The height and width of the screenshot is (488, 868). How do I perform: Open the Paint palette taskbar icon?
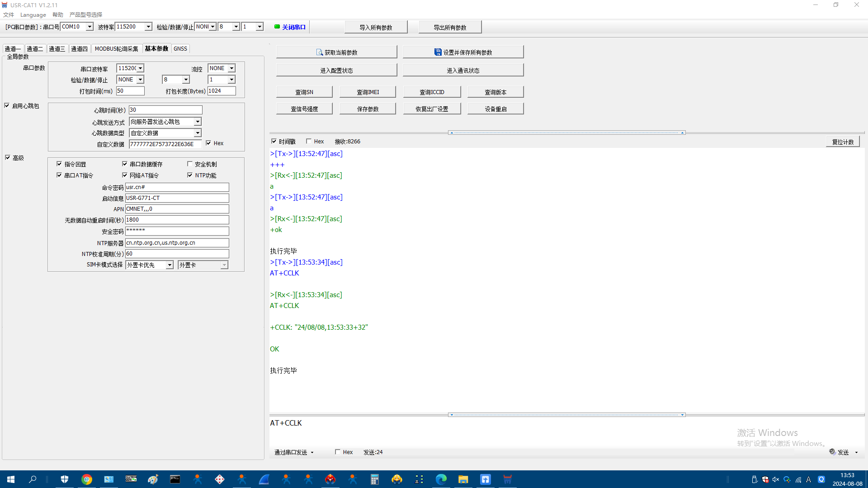pos(153,479)
